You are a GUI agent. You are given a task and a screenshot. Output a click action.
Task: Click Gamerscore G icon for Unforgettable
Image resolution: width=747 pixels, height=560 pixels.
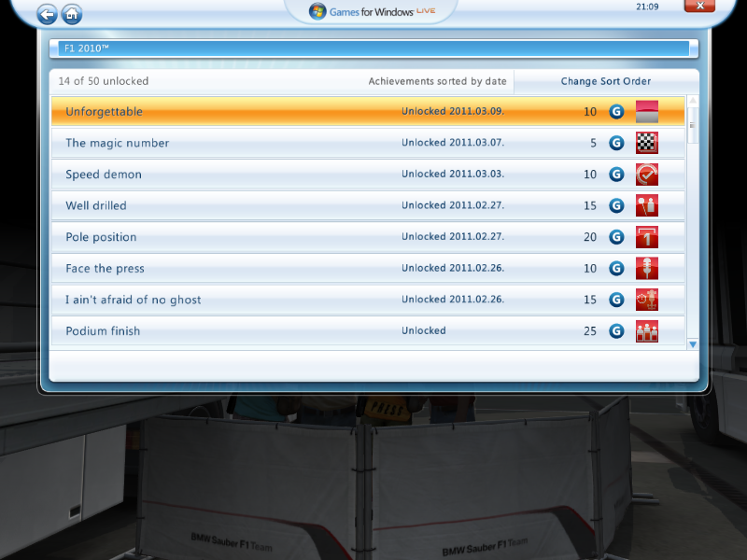(616, 111)
